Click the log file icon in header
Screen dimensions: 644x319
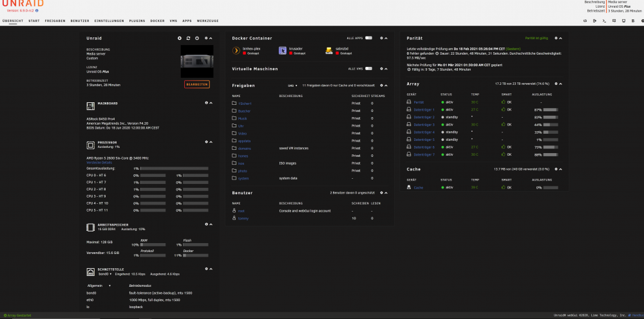(633, 21)
